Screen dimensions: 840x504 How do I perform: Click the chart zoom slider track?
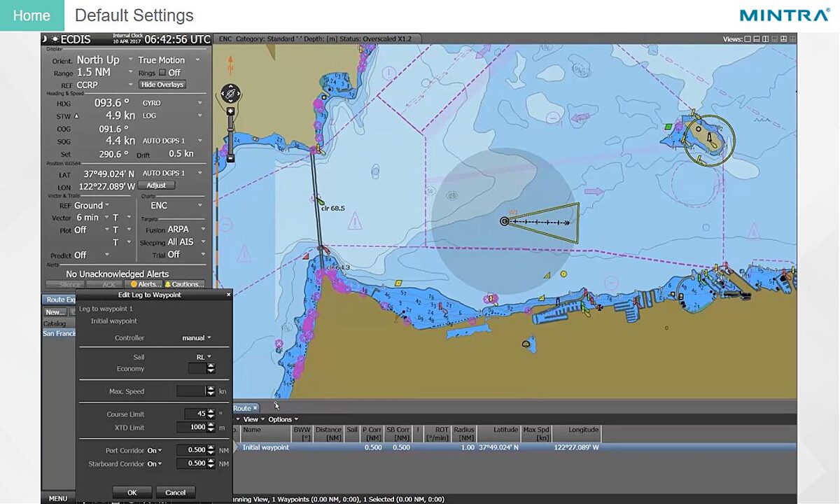tap(230, 135)
